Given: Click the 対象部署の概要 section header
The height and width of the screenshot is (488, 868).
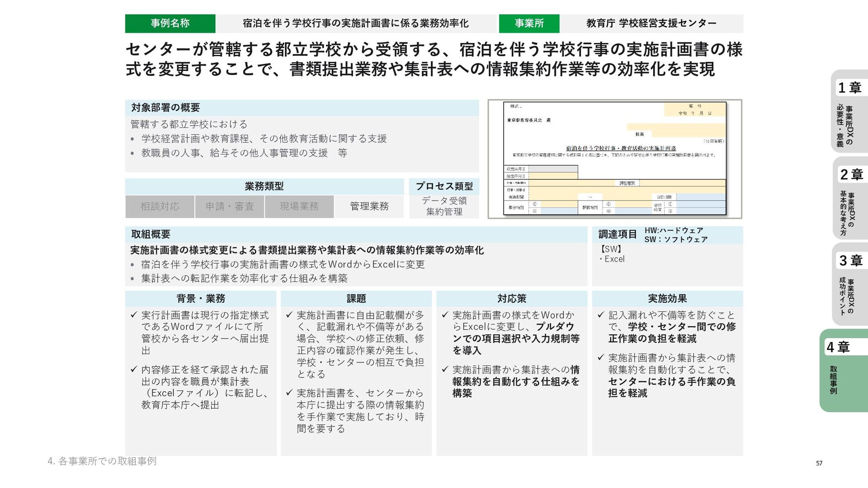Looking at the screenshot, I should click(165, 108).
